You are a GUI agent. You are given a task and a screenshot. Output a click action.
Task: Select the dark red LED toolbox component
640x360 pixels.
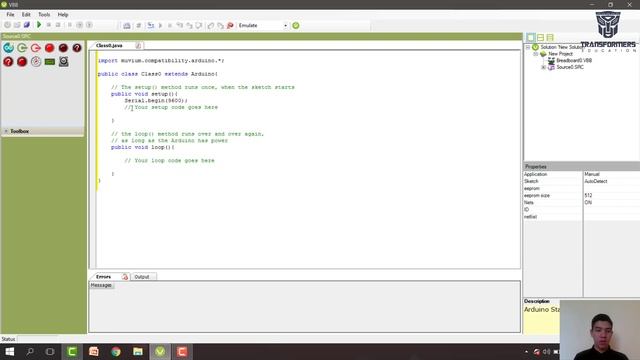(63, 48)
